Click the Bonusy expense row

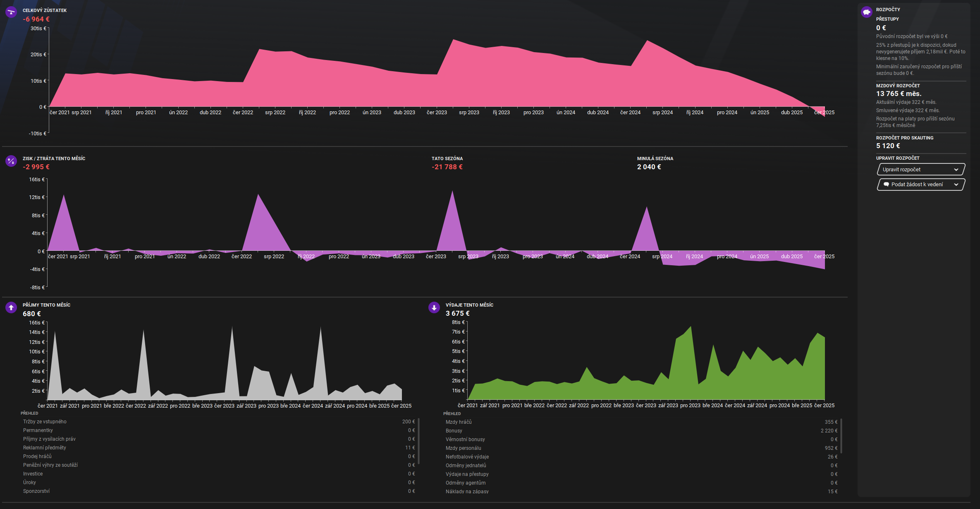[454, 431]
